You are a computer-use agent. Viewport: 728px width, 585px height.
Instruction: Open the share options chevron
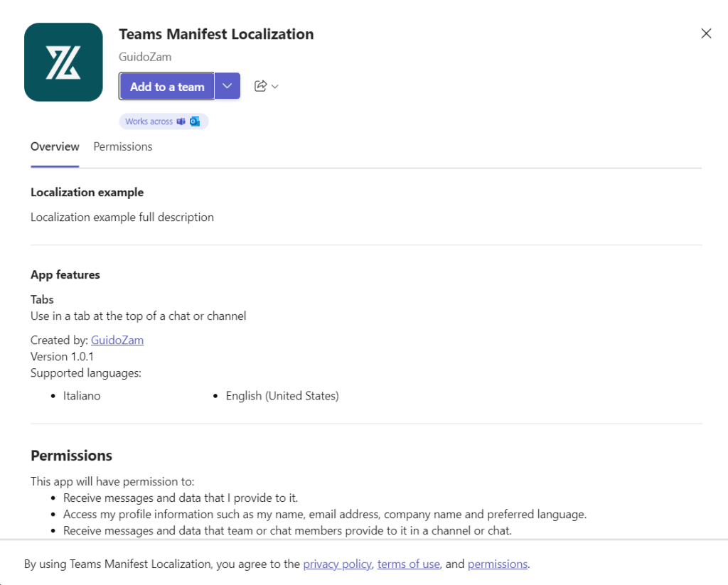(275, 87)
